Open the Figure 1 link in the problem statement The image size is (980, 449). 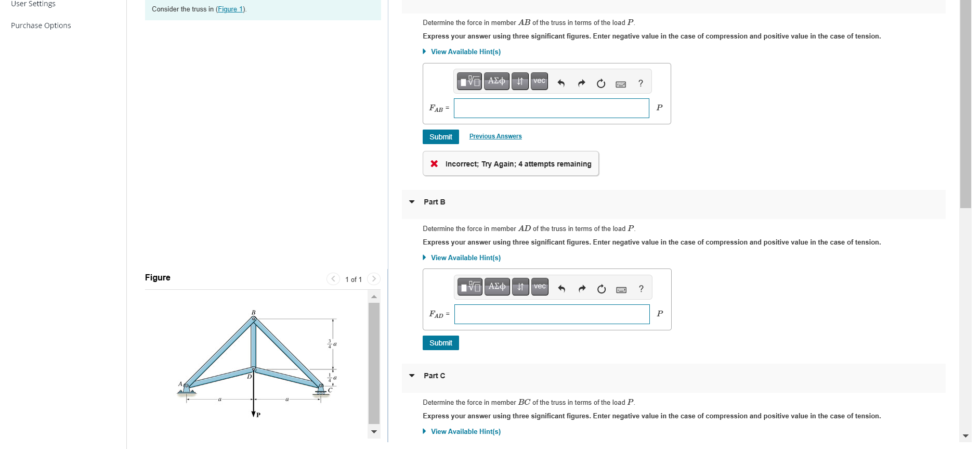pyautogui.click(x=230, y=9)
